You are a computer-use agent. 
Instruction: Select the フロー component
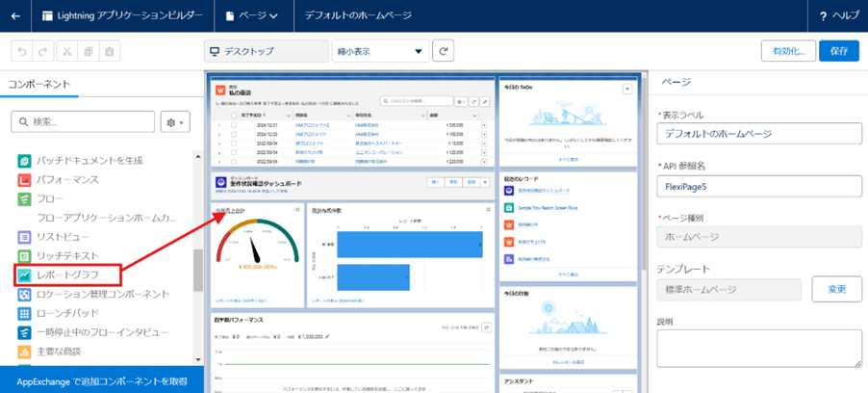pos(40,198)
